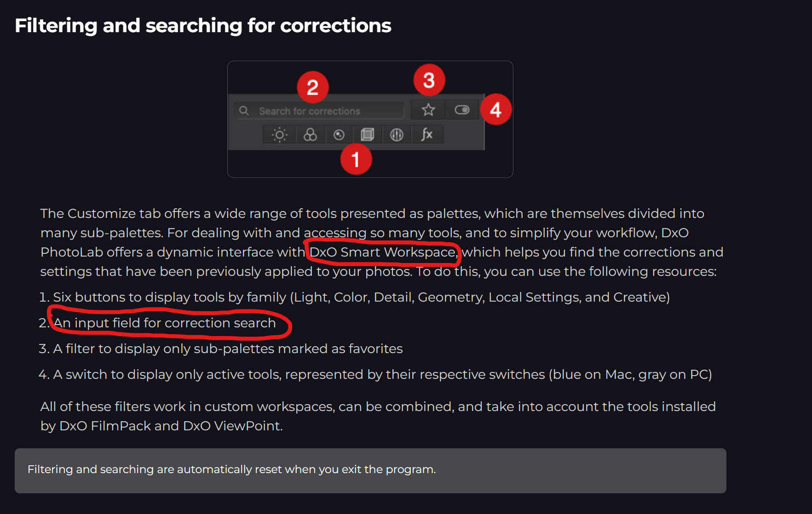Click the magnifying glass search icon
The width and height of the screenshot is (812, 514).
coord(244,111)
